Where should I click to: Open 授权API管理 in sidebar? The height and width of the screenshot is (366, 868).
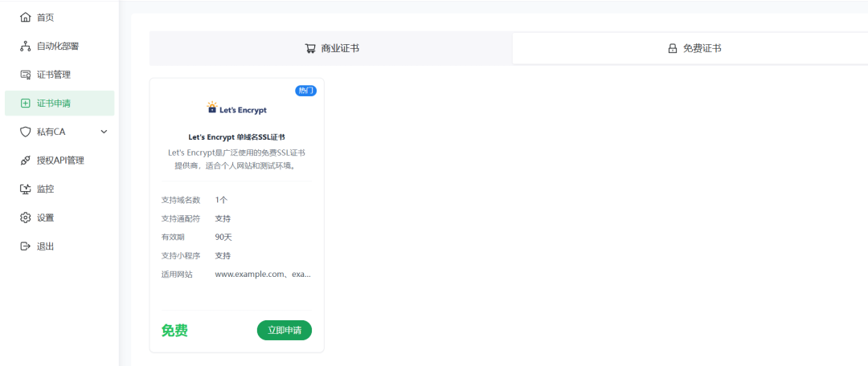pyautogui.click(x=59, y=161)
